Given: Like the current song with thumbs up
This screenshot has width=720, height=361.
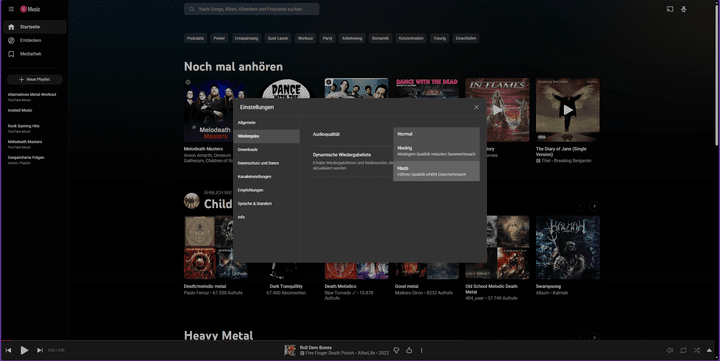Looking at the screenshot, I should tap(409, 350).
